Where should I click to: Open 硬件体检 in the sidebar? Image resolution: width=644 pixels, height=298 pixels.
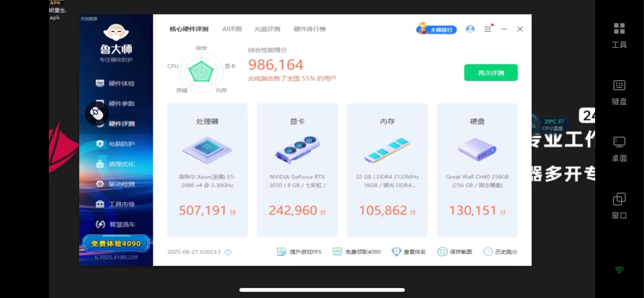click(116, 83)
